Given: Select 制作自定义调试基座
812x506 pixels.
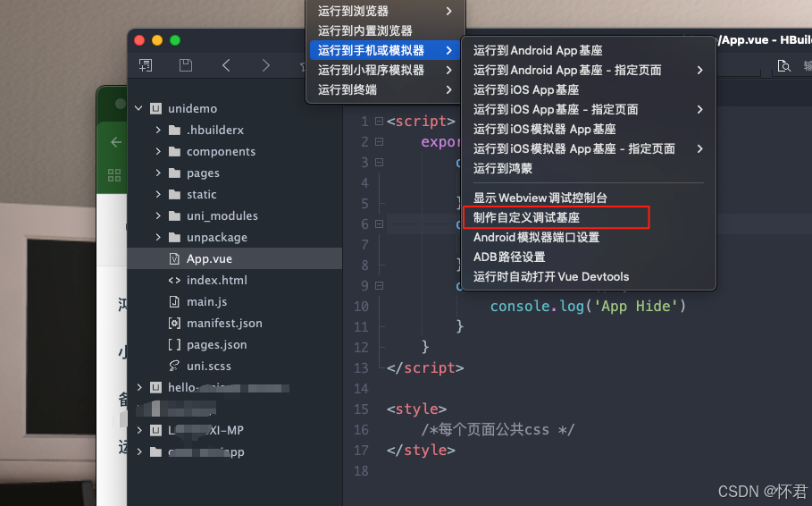Looking at the screenshot, I should coord(589,217).
